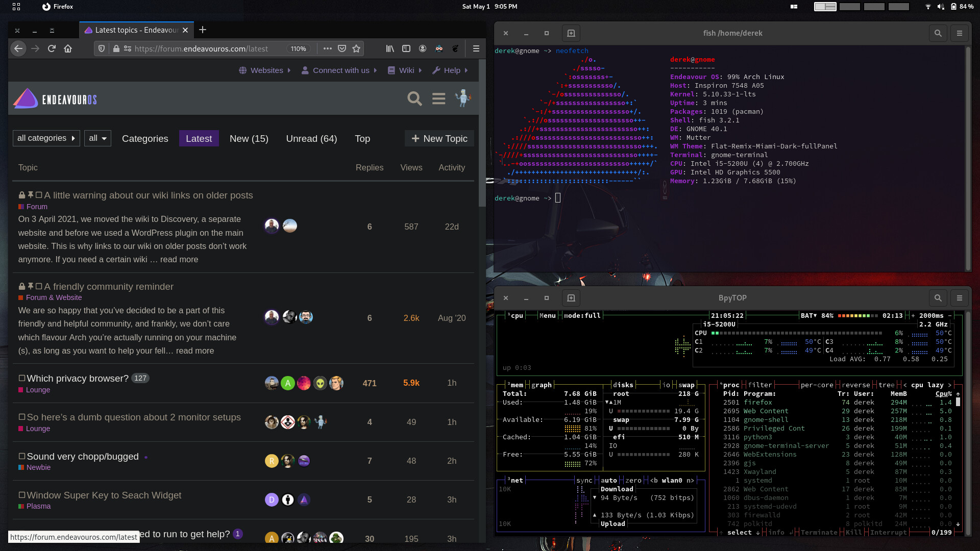This screenshot has width=980, height=551.
Task: Select first workspace thumbnail in top bar
Action: coord(825,7)
